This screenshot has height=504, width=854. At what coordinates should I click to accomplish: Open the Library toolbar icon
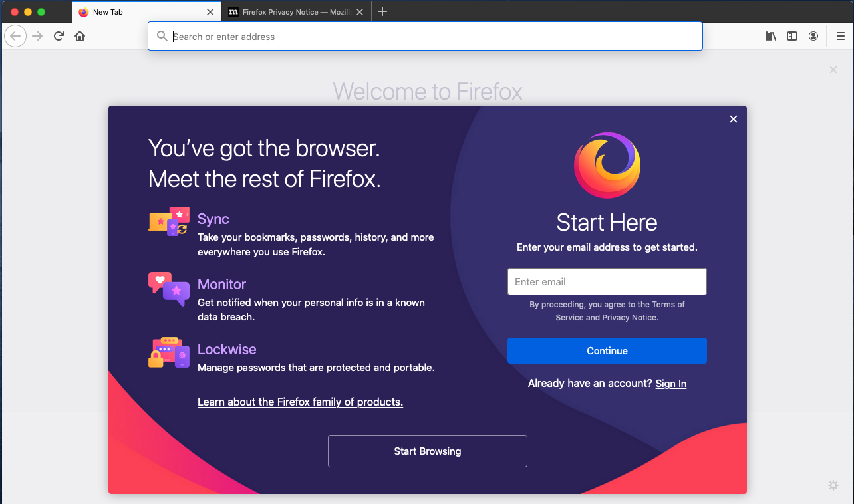pyautogui.click(x=771, y=36)
